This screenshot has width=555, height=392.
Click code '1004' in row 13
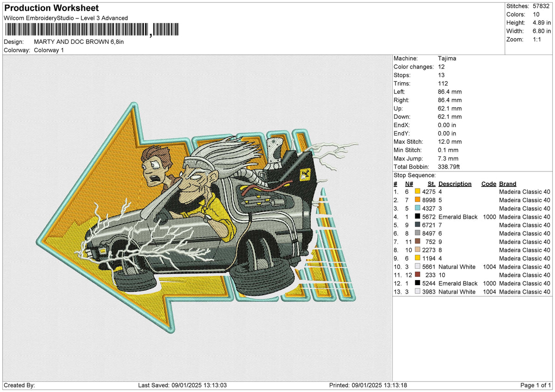[x=488, y=292]
